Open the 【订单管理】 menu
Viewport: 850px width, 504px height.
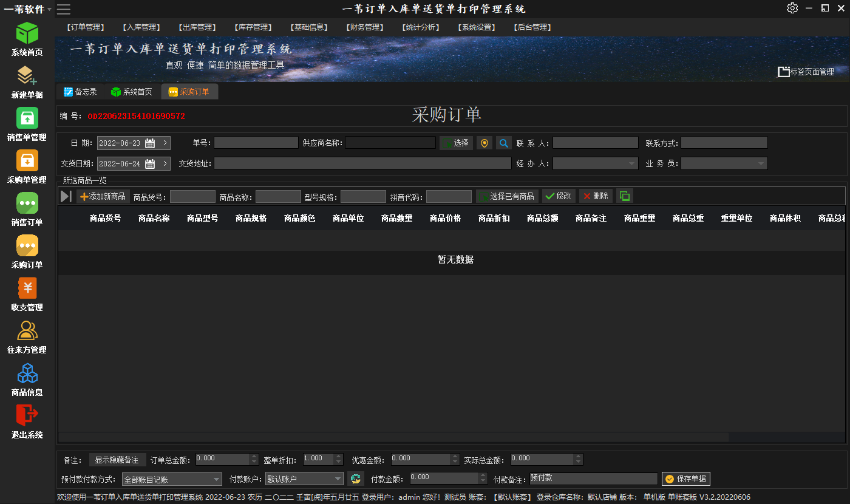(85, 27)
